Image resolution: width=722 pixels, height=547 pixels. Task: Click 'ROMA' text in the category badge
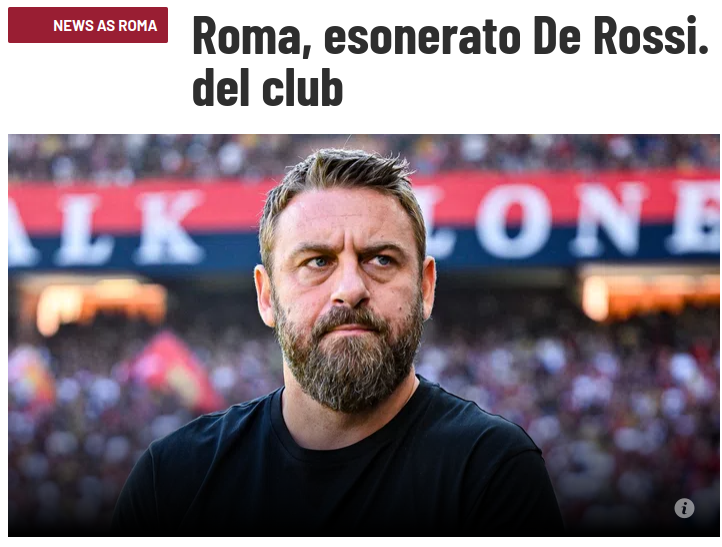point(138,26)
